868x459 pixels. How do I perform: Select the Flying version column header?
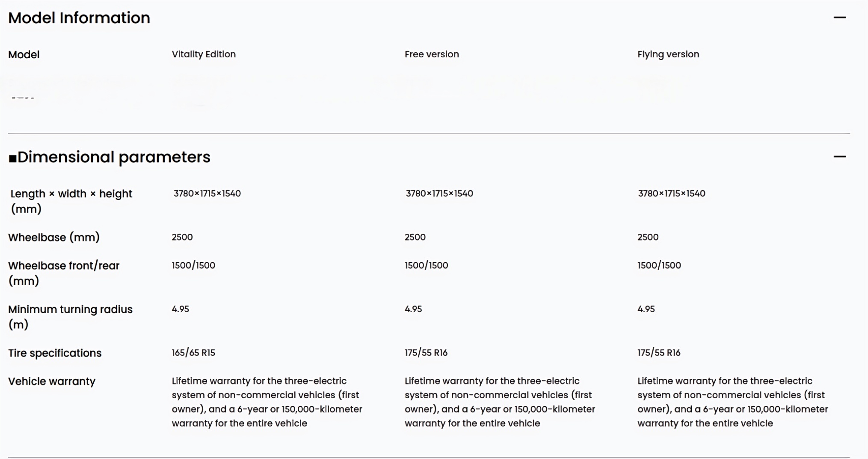point(668,54)
